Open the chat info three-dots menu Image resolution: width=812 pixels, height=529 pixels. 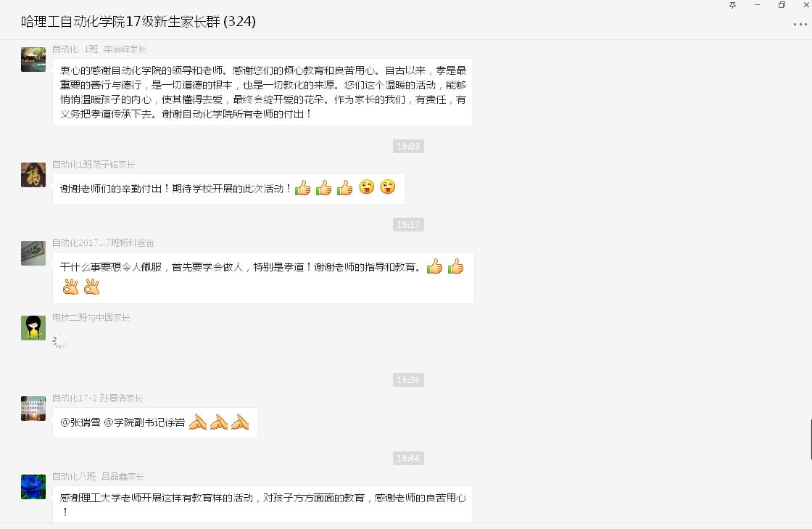click(x=800, y=24)
